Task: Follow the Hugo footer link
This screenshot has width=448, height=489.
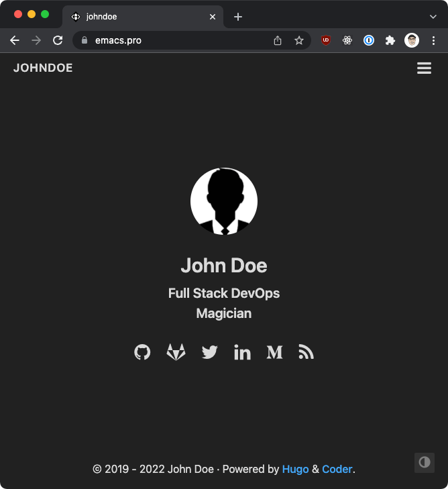Action: [295, 469]
